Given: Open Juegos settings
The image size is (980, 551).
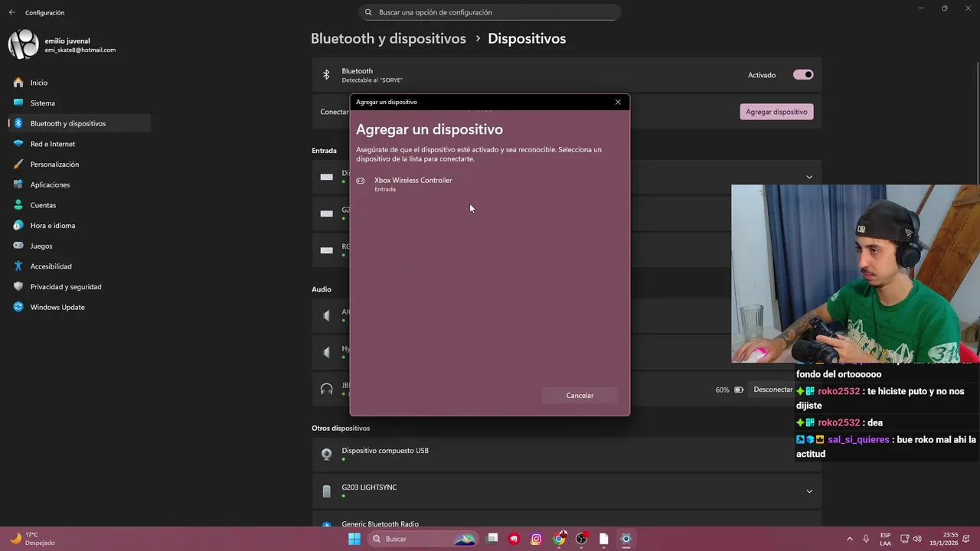Looking at the screenshot, I should (80, 246).
